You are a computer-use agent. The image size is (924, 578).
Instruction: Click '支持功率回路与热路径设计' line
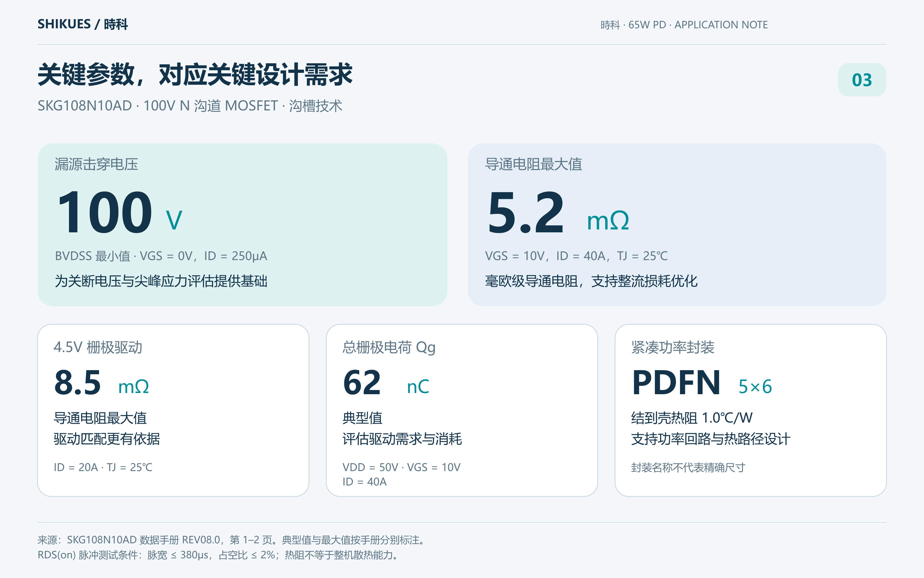coord(711,439)
